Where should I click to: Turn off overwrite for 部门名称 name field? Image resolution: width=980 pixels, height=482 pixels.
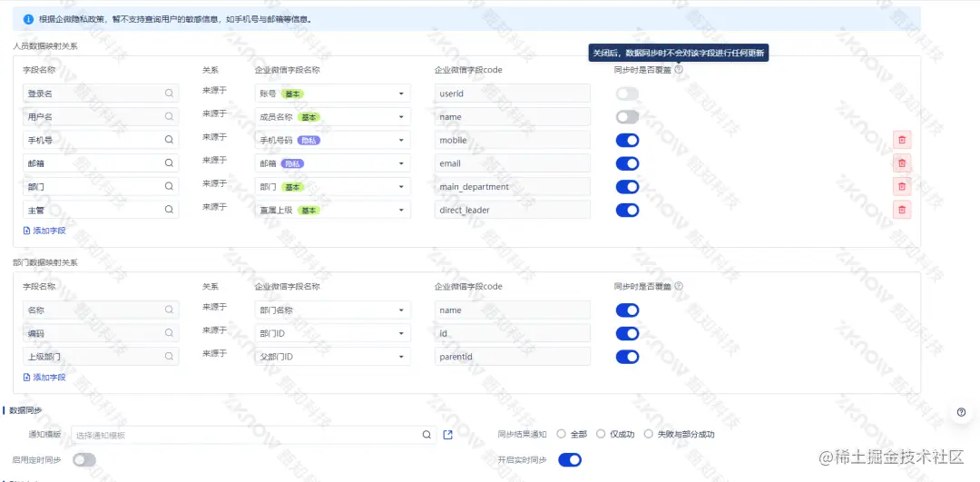pos(628,310)
